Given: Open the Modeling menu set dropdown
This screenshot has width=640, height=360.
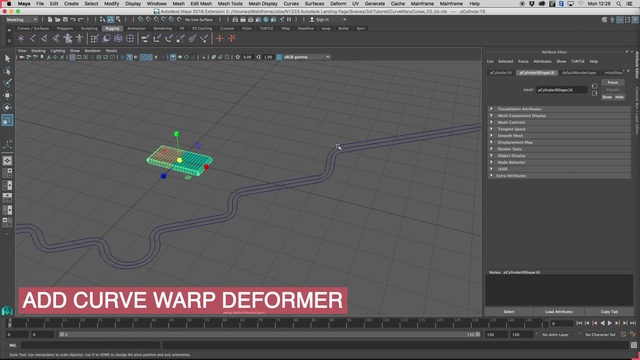Looking at the screenshot, I should point(22,20).
